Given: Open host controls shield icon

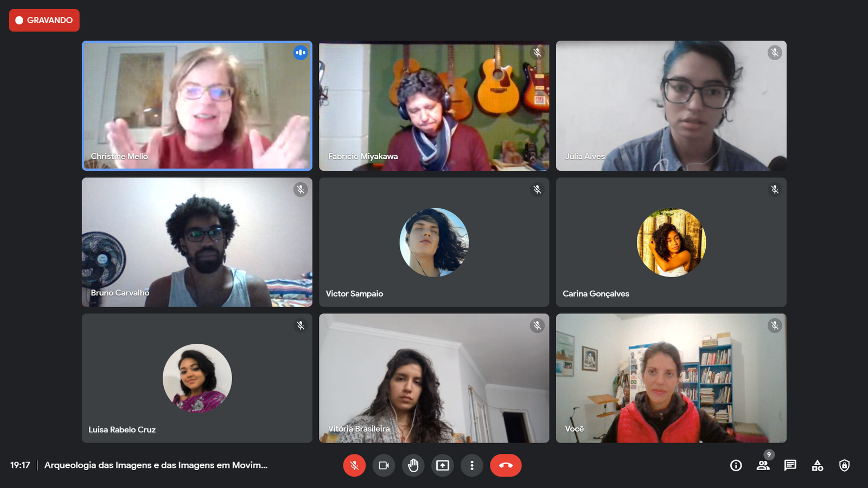Looking at the screenshot, I should pos(845,465).
